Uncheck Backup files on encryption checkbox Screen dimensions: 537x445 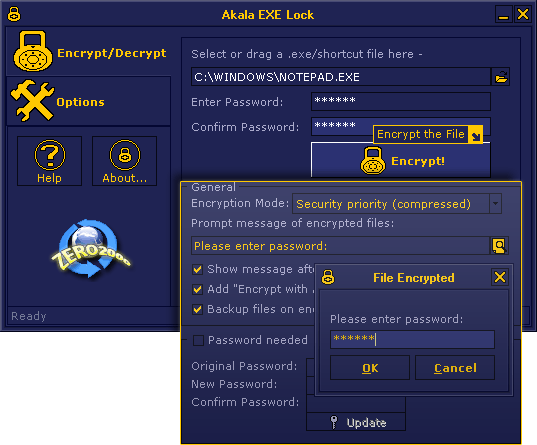click(x=198, y=309)
